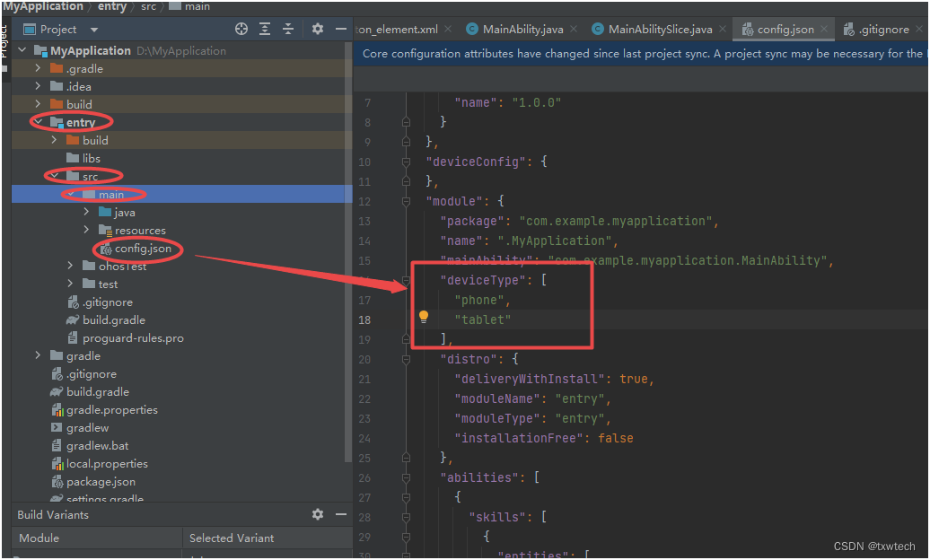Expand the java folder
This screenshot has width=930, height=560.
click(x=86, y=212)
